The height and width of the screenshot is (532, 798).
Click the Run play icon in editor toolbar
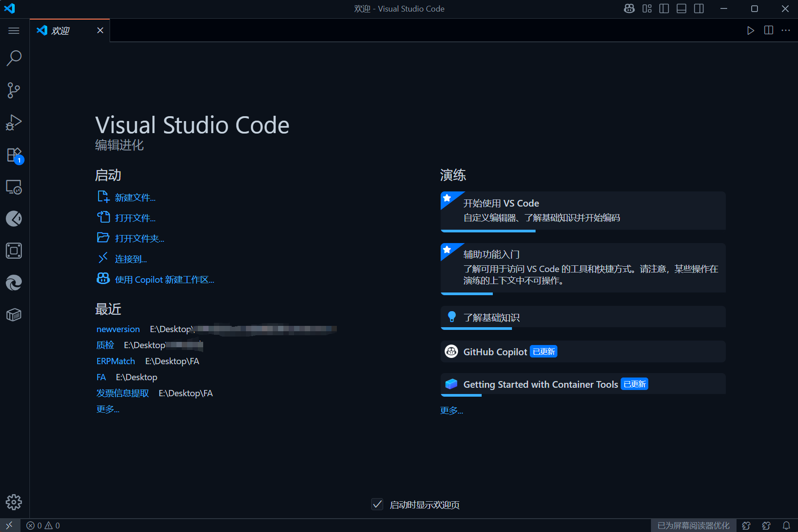[x=751, y=30]
